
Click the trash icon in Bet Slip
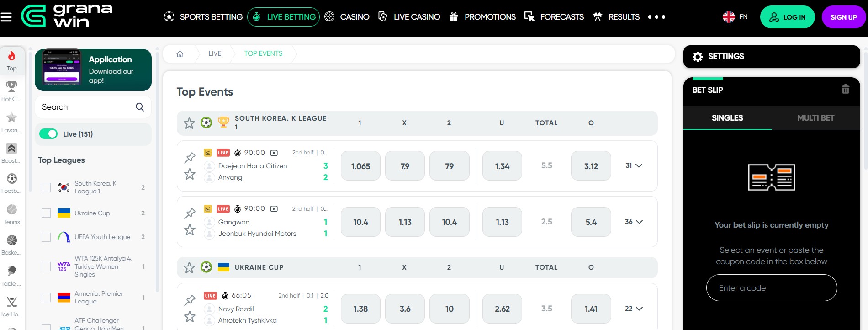[x=846, y=89]
